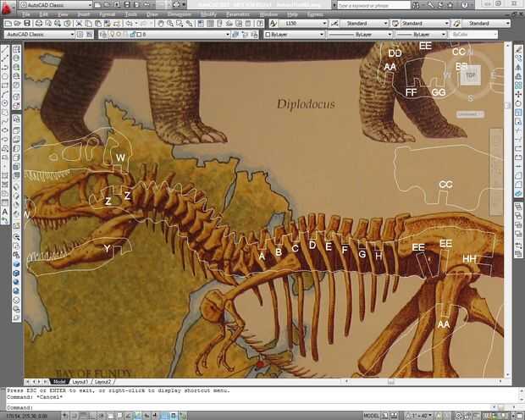Select the Line tool in Draw toolbar
This screenshot has width=525, height=420.
pos(5,50)
